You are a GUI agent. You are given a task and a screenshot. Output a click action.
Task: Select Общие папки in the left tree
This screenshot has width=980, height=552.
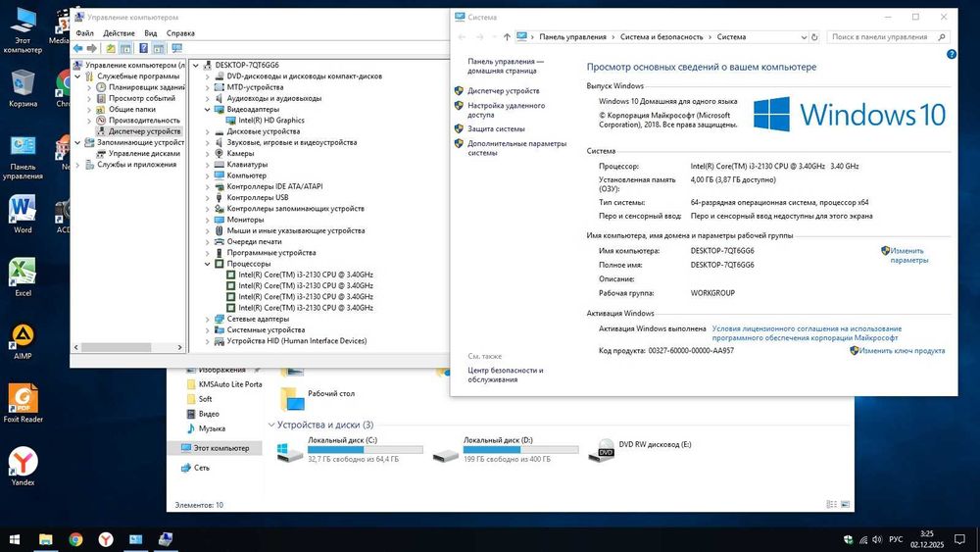pos(132,109)
